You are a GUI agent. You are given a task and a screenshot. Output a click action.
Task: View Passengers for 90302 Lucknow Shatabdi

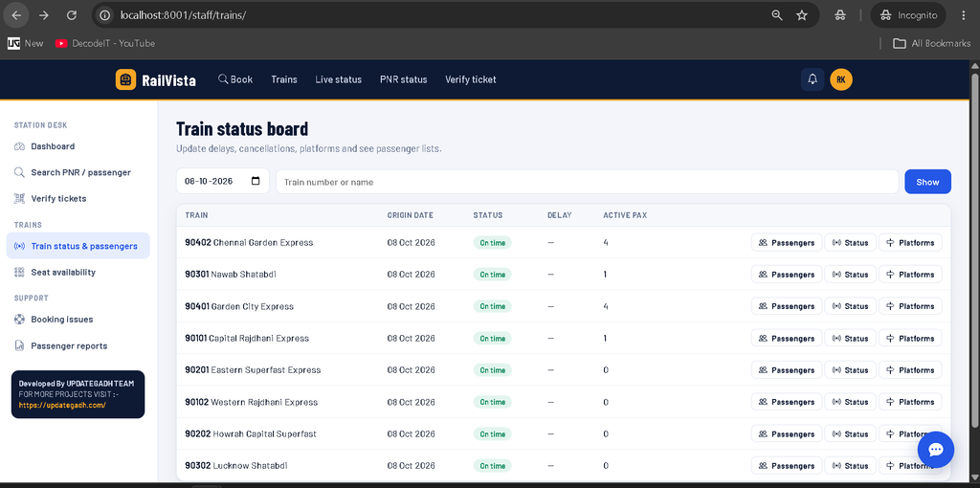(x=787, y=465)
